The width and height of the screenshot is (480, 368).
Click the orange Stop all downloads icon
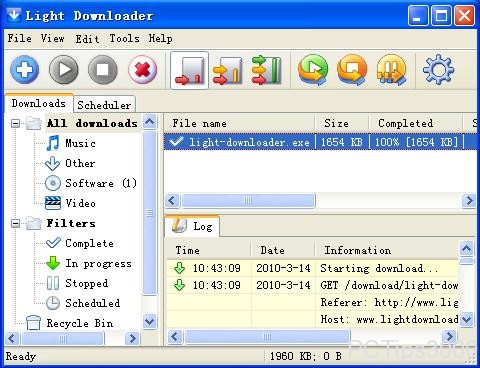[352, 70]
